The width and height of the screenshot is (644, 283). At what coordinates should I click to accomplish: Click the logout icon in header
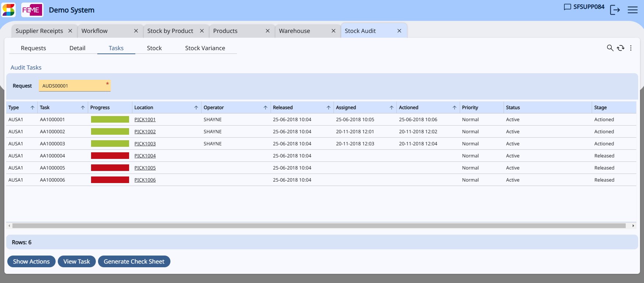615,10
